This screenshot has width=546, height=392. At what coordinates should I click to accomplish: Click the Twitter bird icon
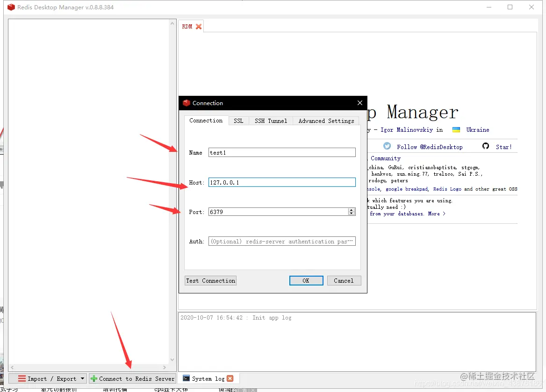coord(387,146)
